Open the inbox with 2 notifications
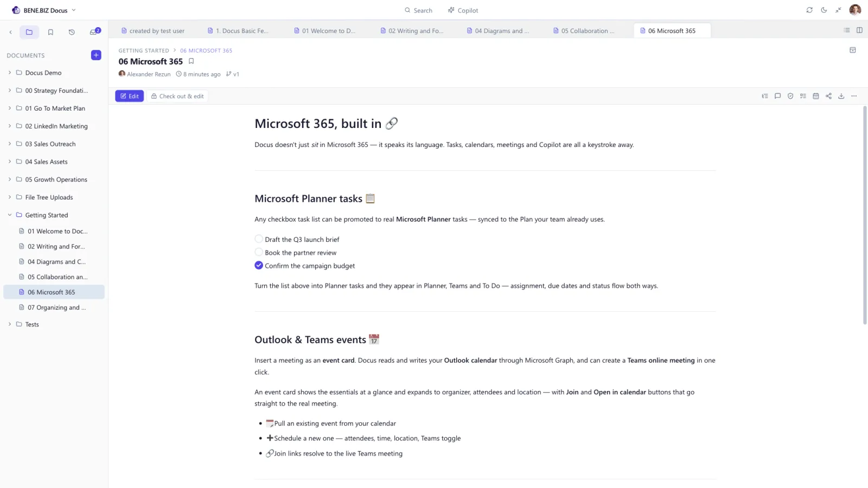The image size is (868, 488). (x=94, y=32)
